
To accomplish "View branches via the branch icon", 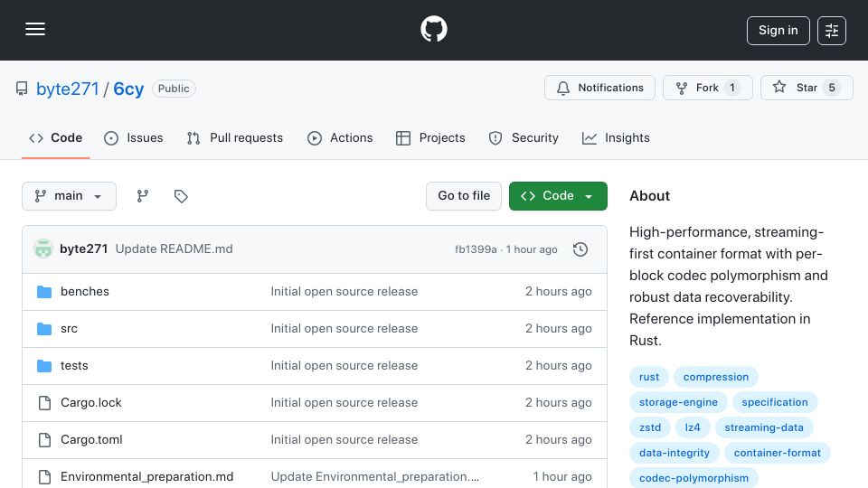I will click(x=142, y=196).
